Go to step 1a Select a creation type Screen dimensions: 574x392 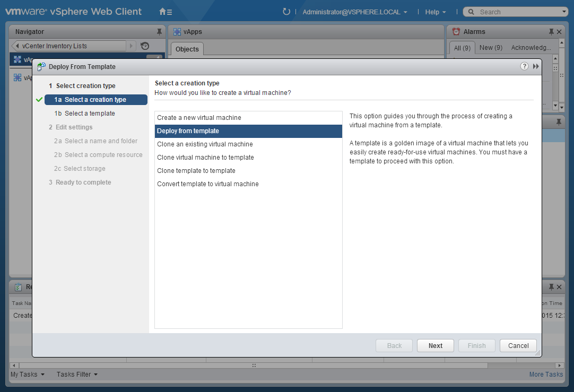pos(96,100)
